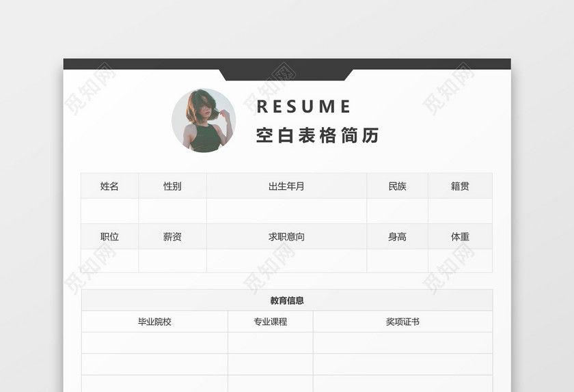The width and height of the screenshot is (574, 392).
Task: Click the 薪资 header cell
Action: 172,236
